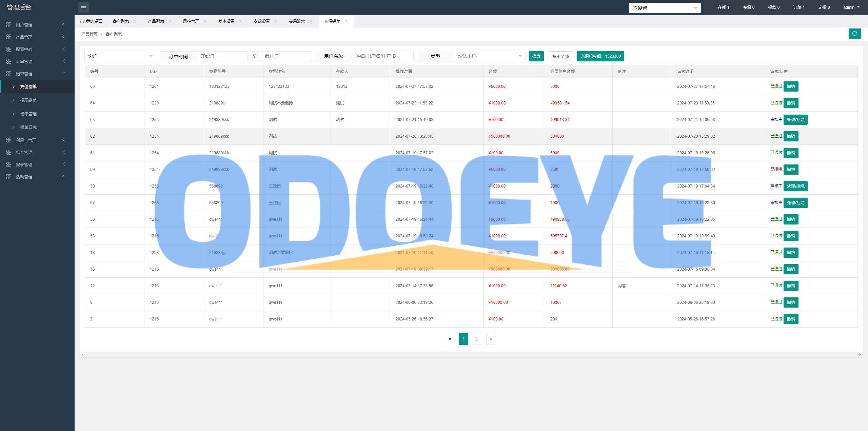Click the 报表管理 grid icon in sidebar

tap(9, 164)
